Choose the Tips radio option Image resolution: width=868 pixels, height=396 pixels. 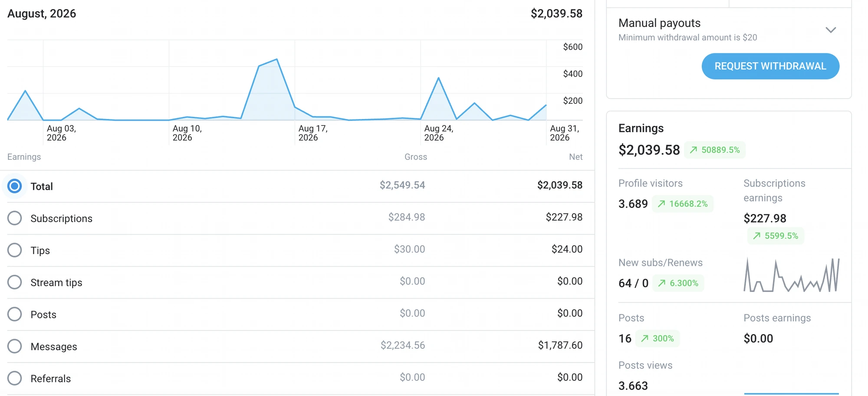click(15, 250)
